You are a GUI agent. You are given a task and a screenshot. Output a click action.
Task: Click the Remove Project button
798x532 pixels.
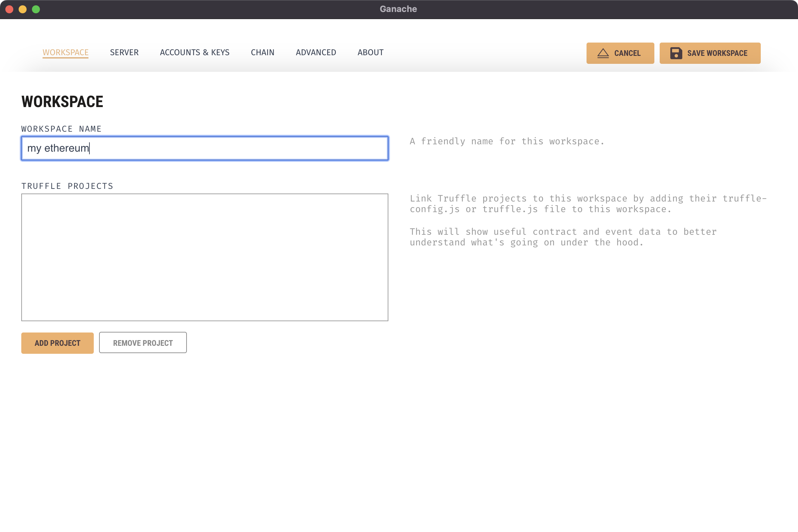click(x=143, y=343)
